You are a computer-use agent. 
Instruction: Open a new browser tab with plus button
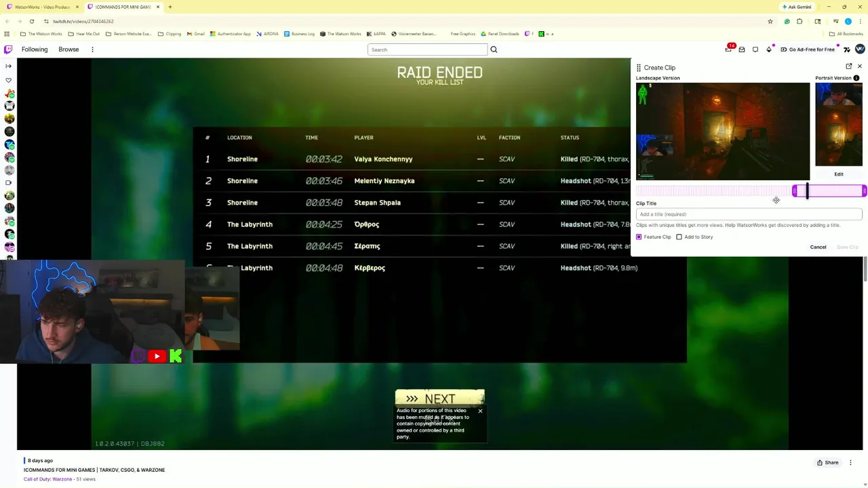(170, 7)
